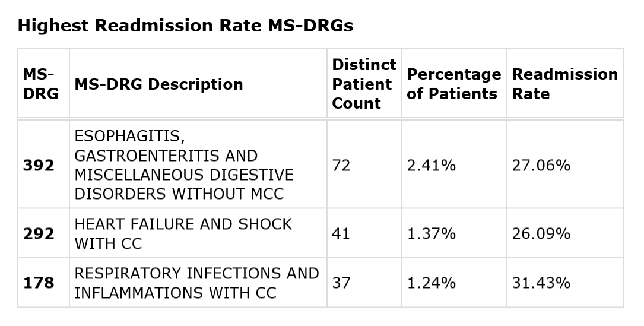The height and width of the screenshot is (326, 644).
Task: Select the Percentage of Patients header
Action: click(x=453, y=84)
